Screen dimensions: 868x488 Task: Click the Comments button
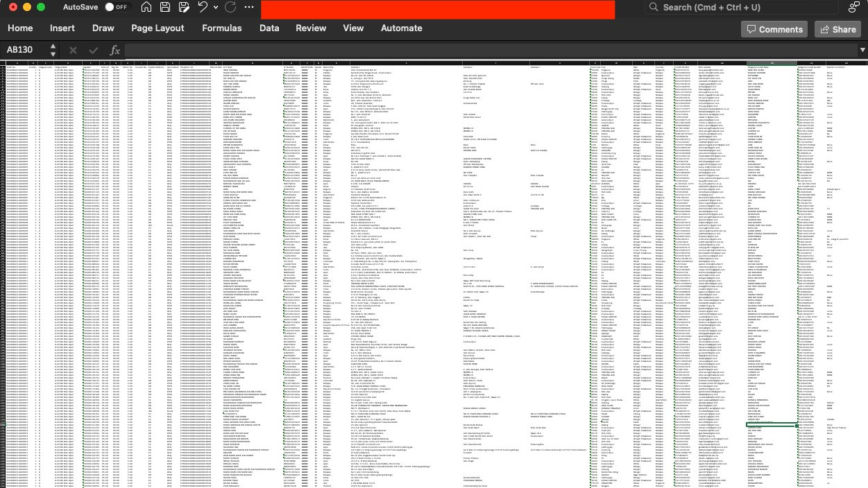pyautogui.click(x=774, y=29)
